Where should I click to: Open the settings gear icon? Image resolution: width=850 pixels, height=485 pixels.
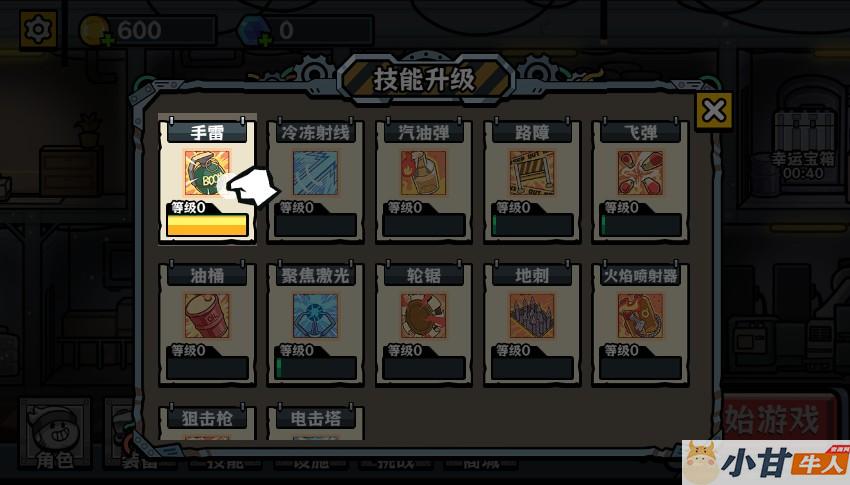click(x=38, y=30)
